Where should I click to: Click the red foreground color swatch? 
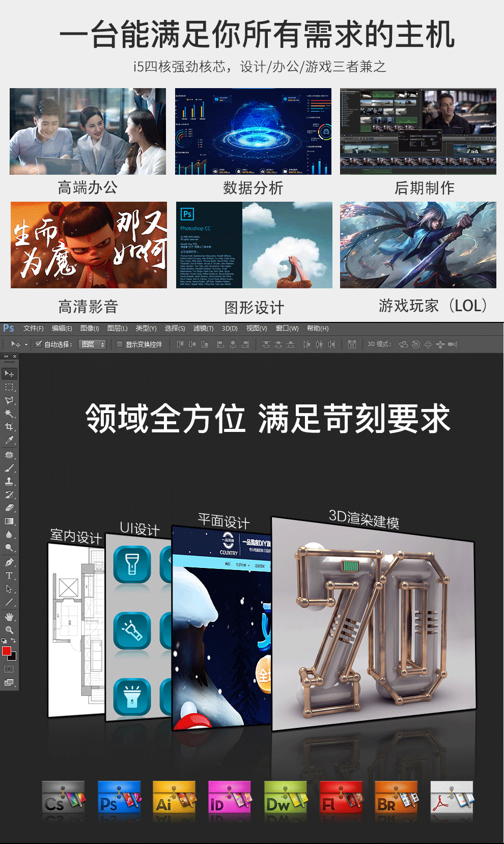click(6, 651)
